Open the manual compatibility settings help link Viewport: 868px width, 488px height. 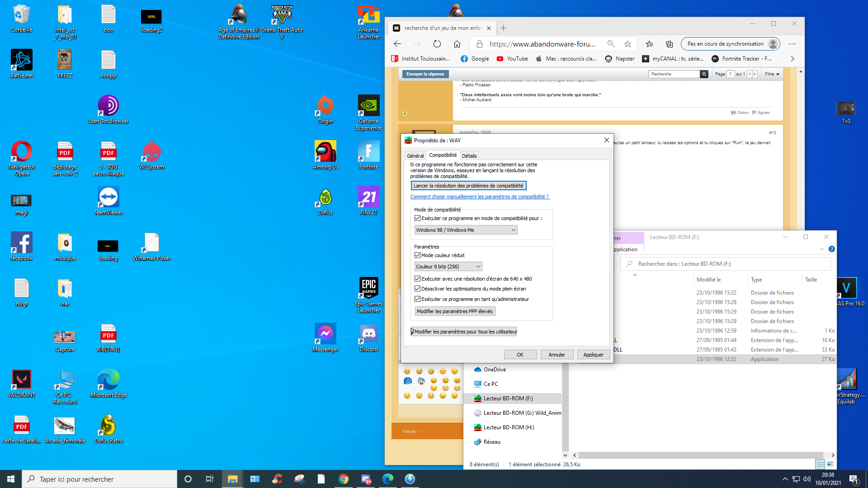click(x=480, y=197)
